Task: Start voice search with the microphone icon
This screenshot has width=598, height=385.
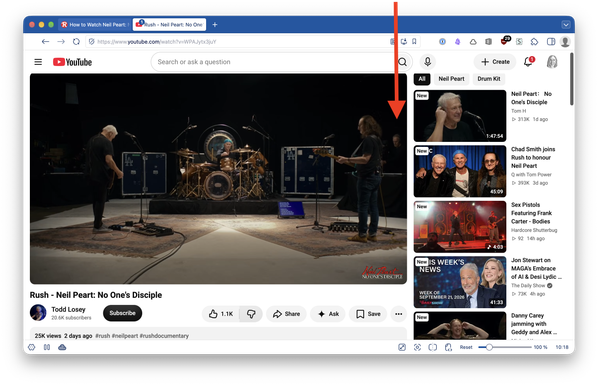Action: click(x=428, y=61)
